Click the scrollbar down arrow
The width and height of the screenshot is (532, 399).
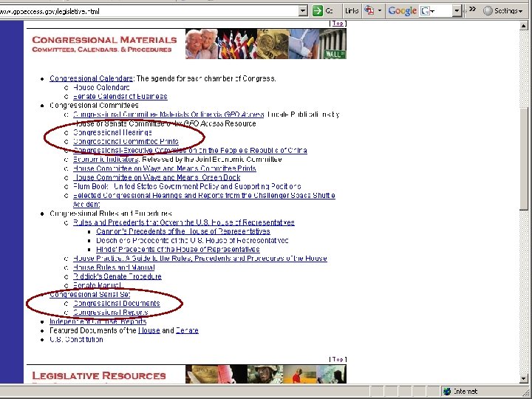click(524, 378)
